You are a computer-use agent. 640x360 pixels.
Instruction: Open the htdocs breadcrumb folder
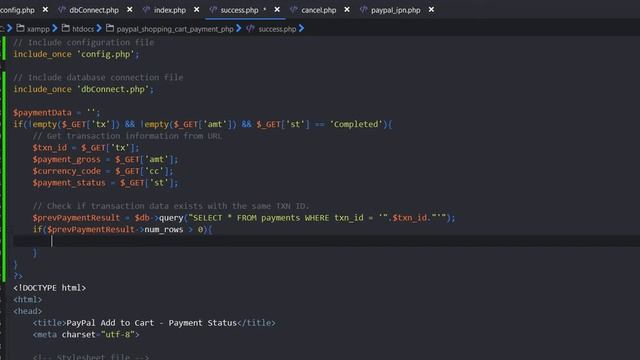(83, 29)
